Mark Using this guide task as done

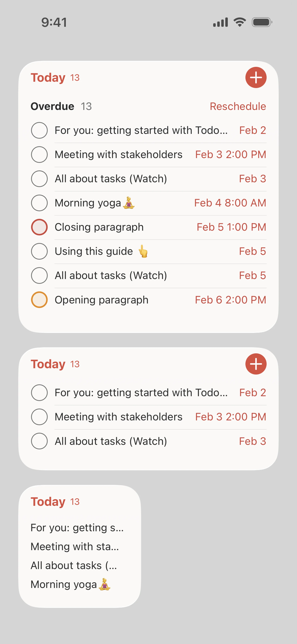(39, 251)
